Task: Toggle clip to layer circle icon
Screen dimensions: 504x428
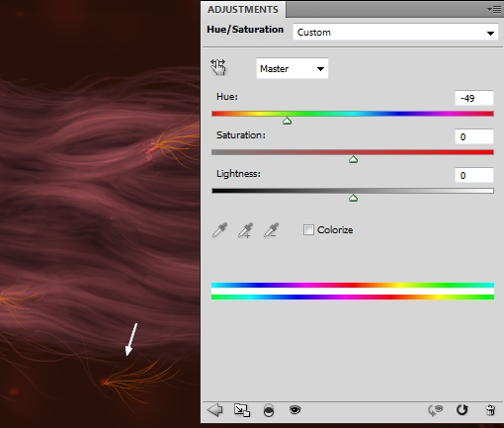Action: (269, 410)
